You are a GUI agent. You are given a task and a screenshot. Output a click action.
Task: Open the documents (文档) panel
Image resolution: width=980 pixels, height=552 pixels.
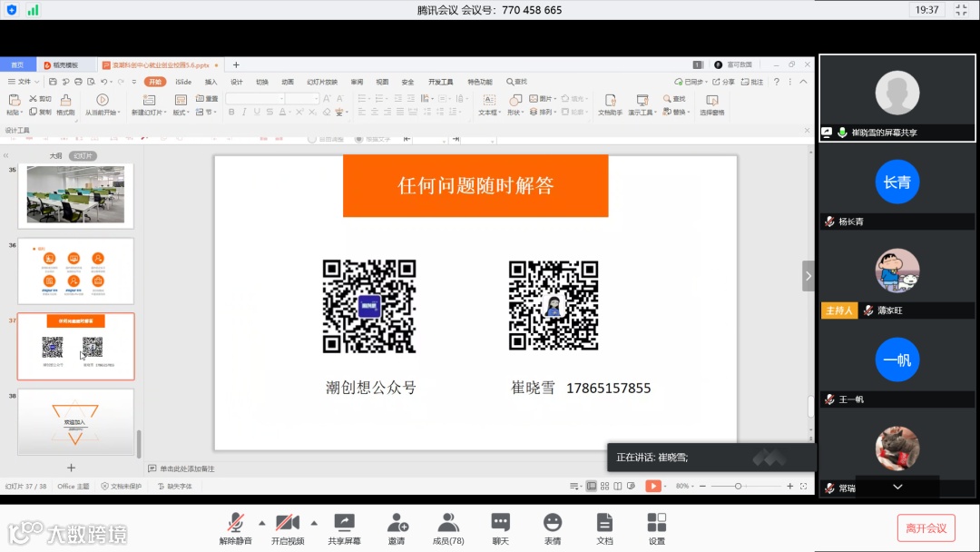(604, 528)
